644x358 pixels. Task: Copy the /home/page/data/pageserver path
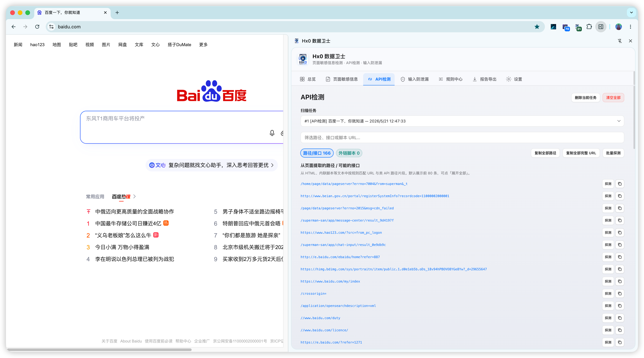(619, 184)
